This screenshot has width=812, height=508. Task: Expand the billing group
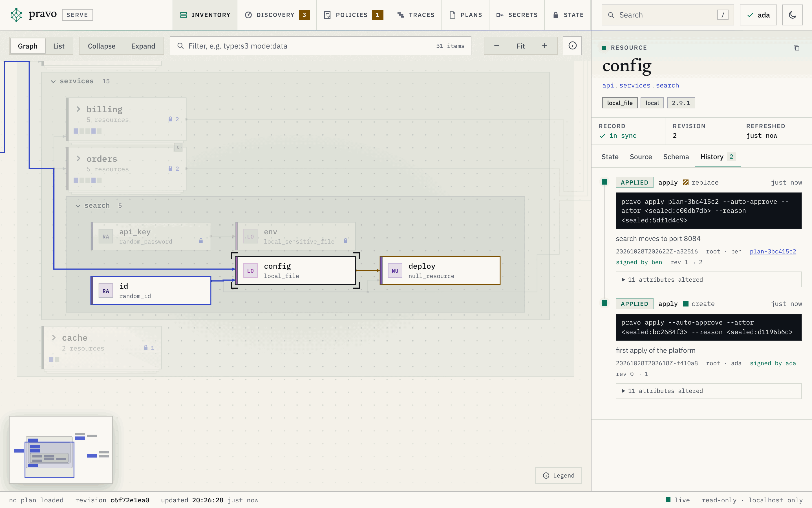(x=78, y=109)
